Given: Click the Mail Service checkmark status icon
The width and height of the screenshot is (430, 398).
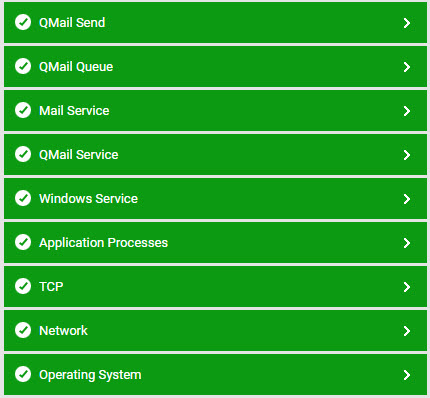Looking at the screenshot, I should (x=23, y=110).
